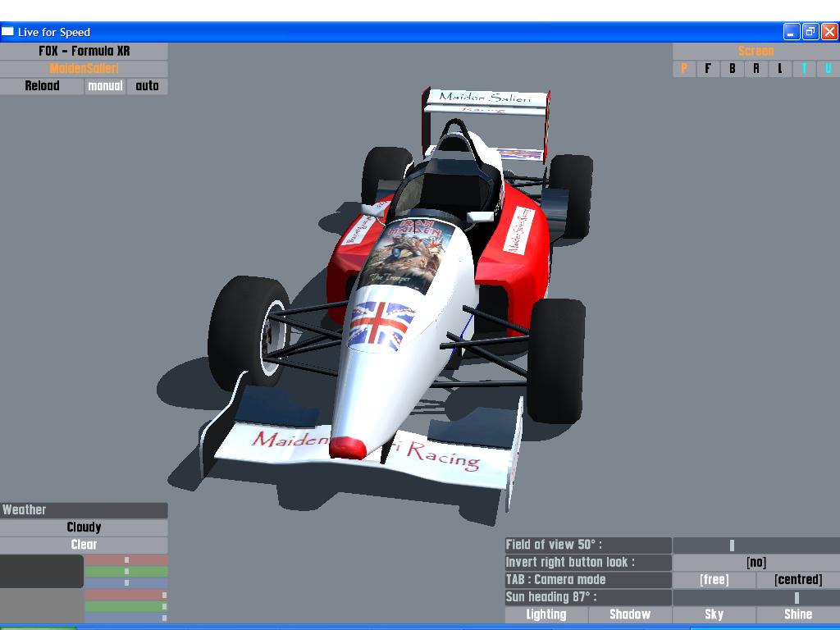Adjust the lower red color slider
840x630 pixels.
point(126,595)
